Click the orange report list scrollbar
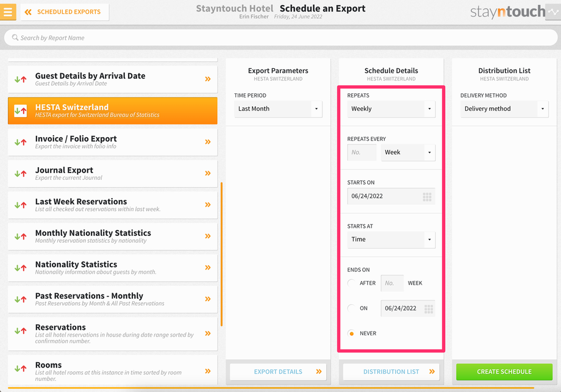The height and width of the screenshot is (392, 561). (221, 254)
